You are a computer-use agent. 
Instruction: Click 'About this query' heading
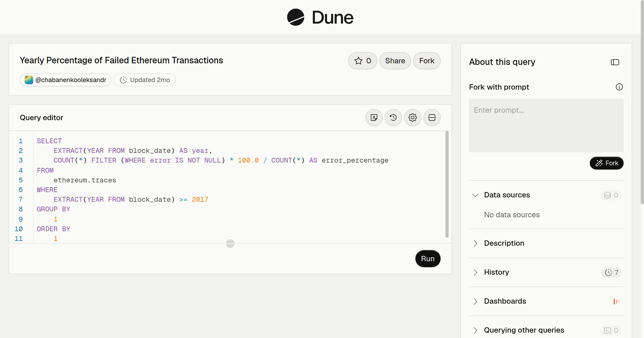click(502, 62)
